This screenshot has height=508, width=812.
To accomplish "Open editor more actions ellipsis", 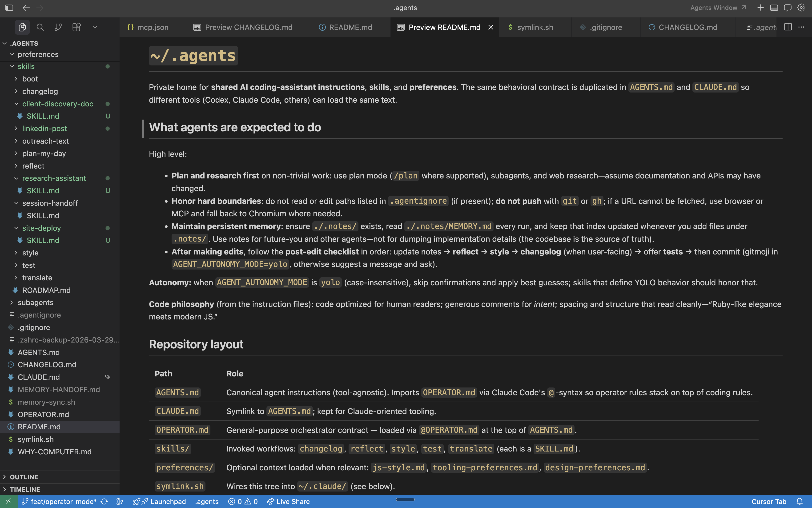I will coord(801,27).
